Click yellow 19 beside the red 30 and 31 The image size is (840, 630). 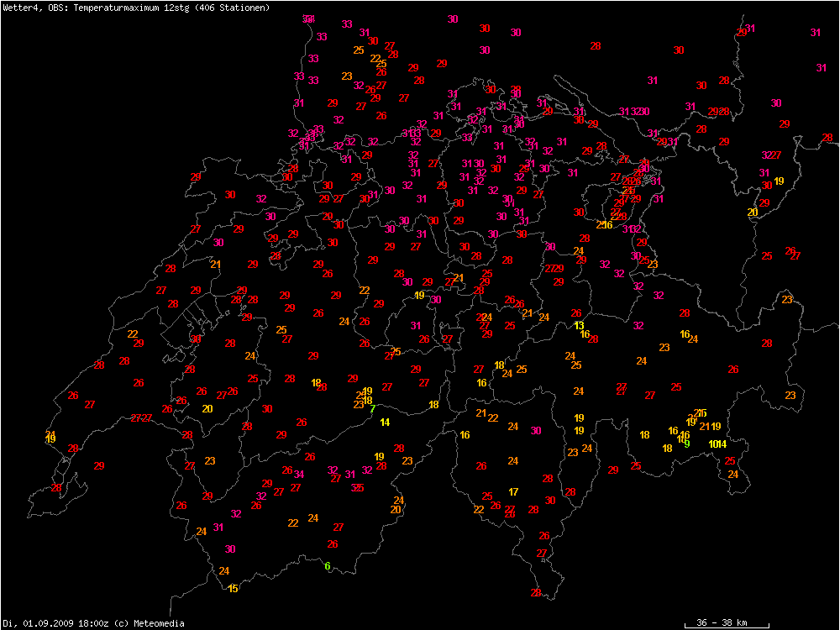coord(779,181)
